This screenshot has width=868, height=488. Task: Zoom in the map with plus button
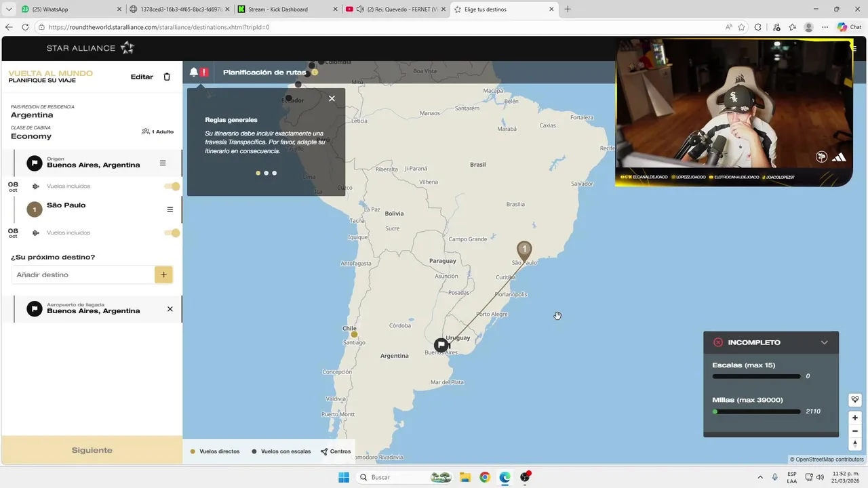855,418
